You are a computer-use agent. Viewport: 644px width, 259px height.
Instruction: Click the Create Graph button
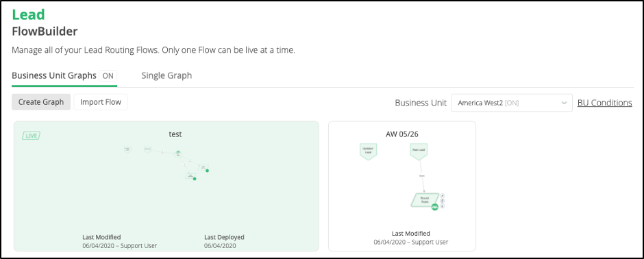coord(41,102)
